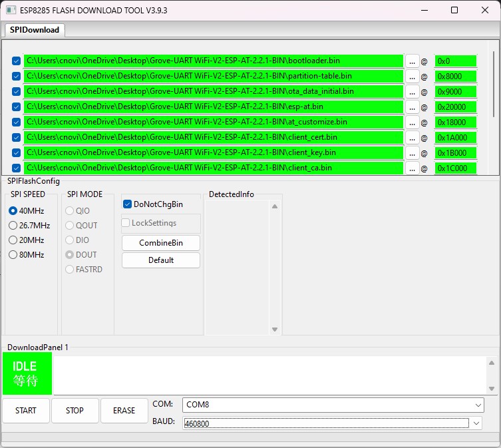Screen dimensions: 501x448
Task: Edit the 0x1C000 address field
Action: [x=456, y=168]
